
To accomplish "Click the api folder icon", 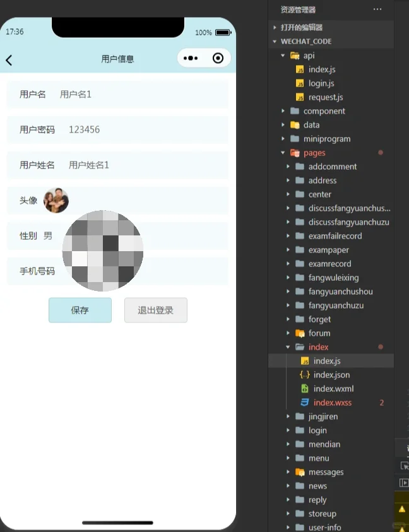I will click(x=295, y=56).
